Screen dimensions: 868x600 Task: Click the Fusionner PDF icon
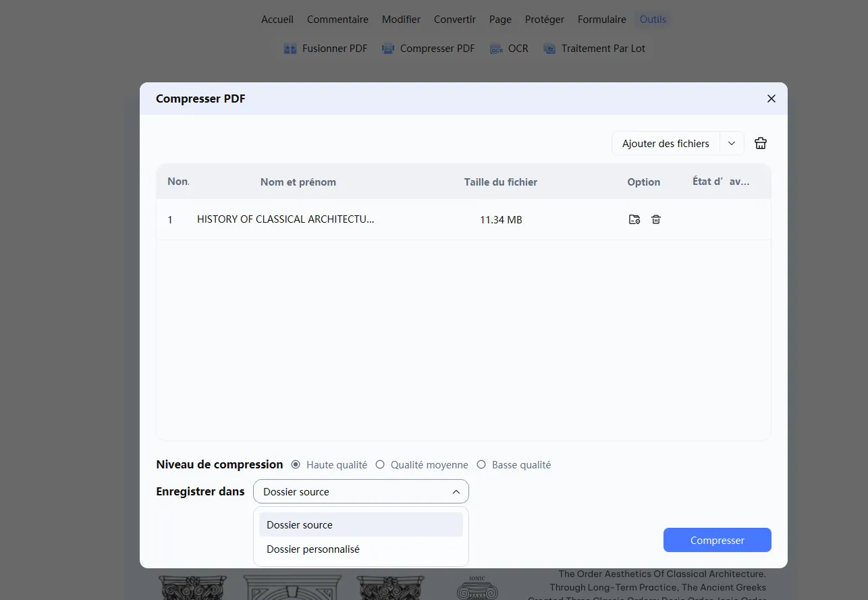point(290,49)
